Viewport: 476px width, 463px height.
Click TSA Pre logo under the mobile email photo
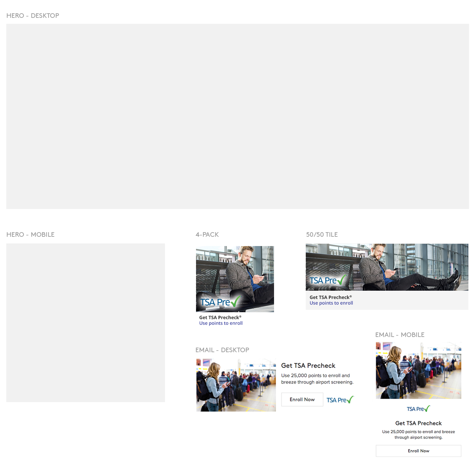click(418, 409)
